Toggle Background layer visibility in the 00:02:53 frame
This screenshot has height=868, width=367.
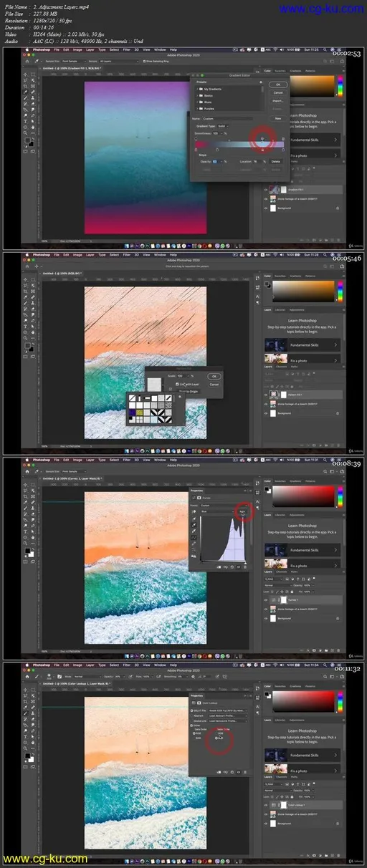click(x=266, y=208)
